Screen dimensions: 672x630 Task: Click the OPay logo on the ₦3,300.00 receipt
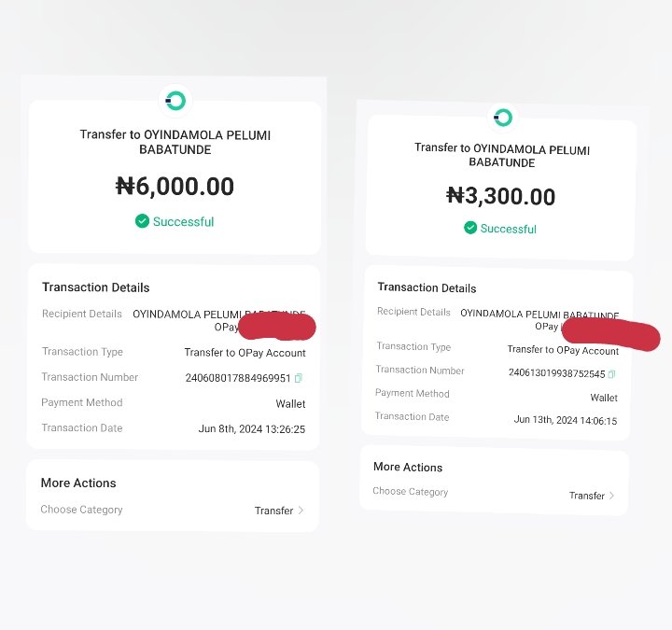(x=503, y=117)
